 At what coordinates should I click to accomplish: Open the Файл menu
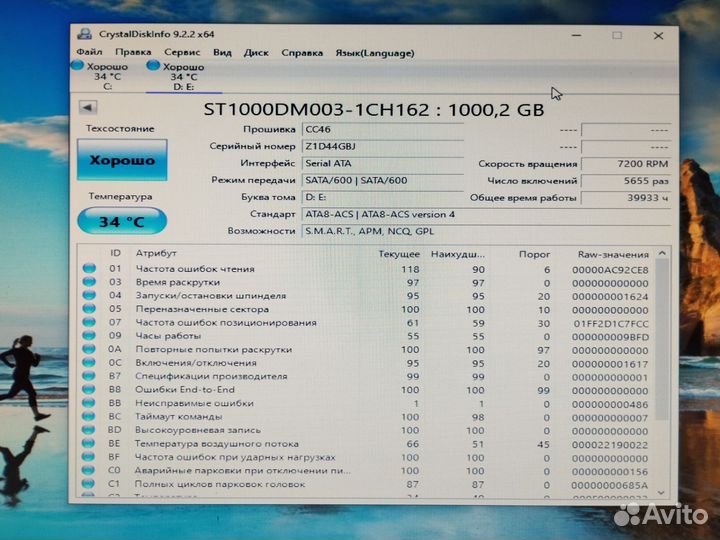pyautogui.click(x=89, y=52)
